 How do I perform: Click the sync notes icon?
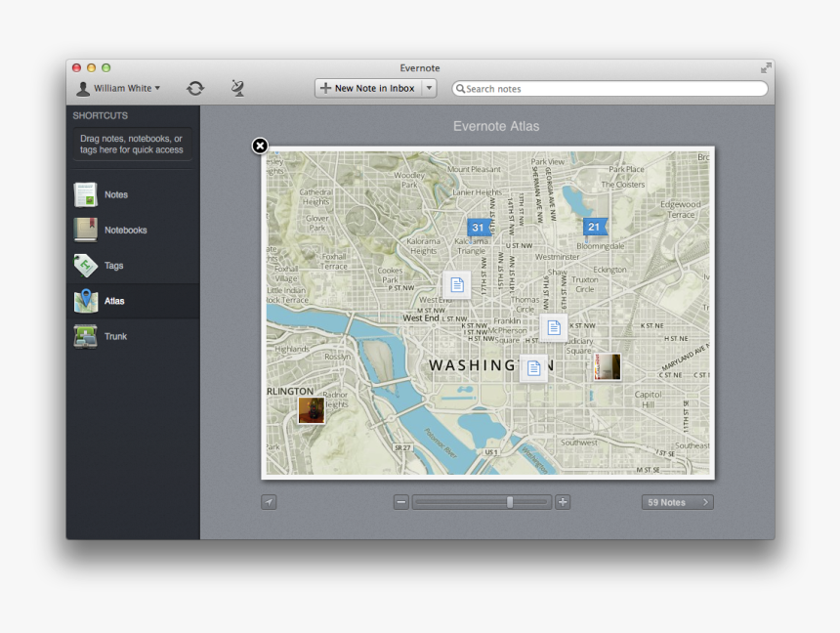point(195,88)
